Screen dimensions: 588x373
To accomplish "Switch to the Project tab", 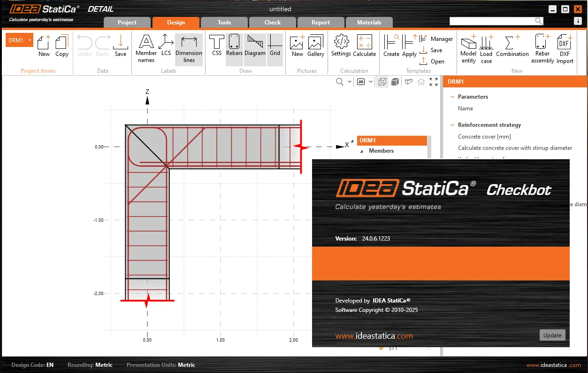I will [x=127, y=22].
